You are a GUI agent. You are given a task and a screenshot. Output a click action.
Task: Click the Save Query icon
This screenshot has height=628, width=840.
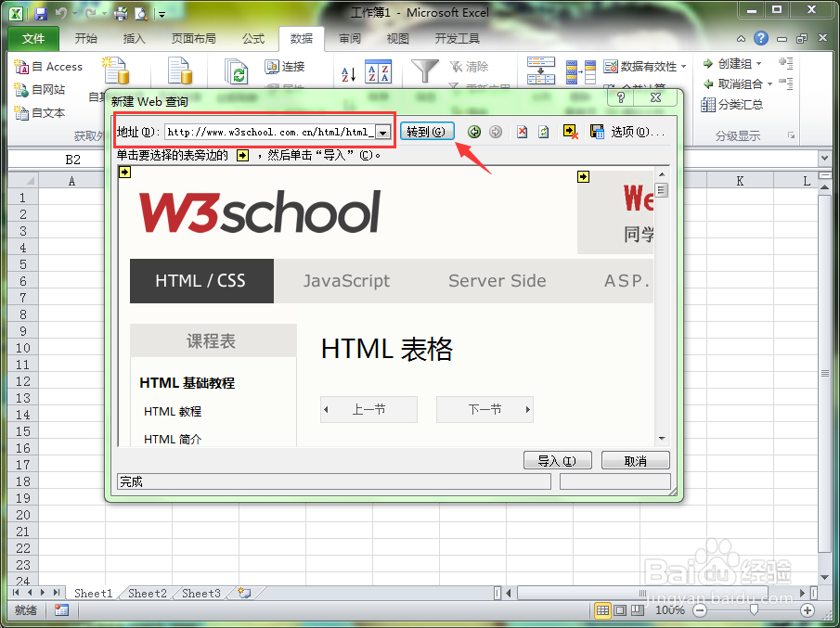point(598,132)
